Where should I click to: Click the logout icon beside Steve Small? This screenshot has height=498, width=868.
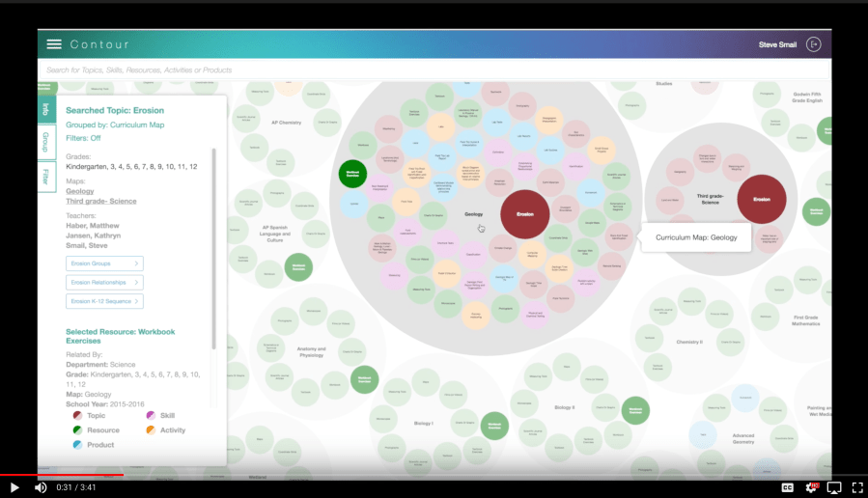[x=813, y=44]
